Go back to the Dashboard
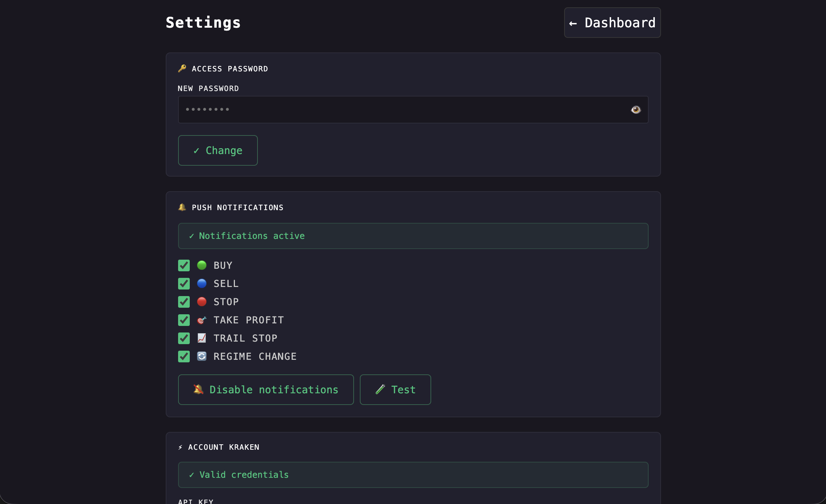This screenshot has height=504, width=826. (612, 23)
